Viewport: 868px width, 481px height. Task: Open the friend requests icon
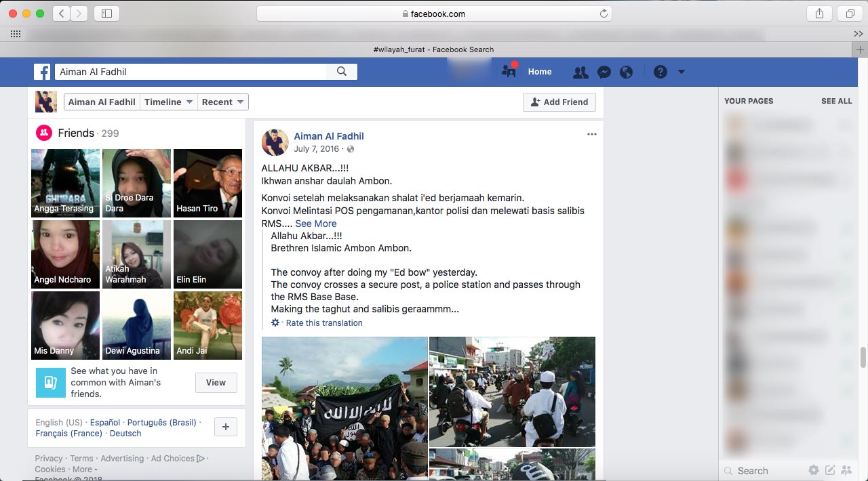coord(580,72)
